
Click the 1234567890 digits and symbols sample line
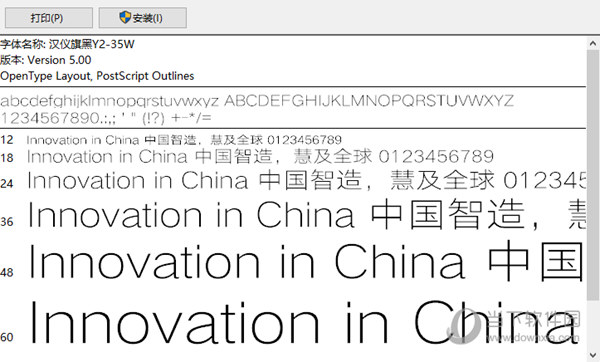click(x=106, y=118)
